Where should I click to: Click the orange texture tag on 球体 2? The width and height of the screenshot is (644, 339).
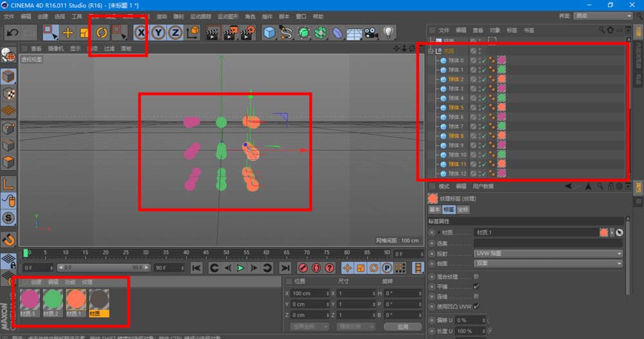502,79
